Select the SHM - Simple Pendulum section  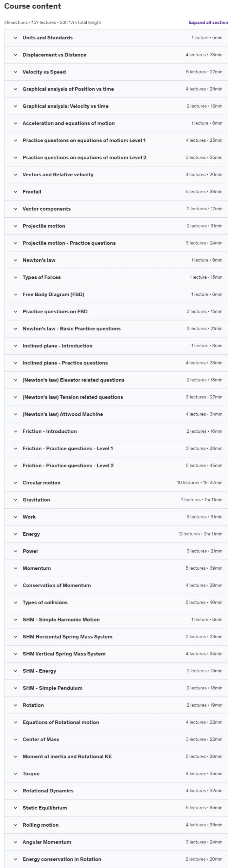click(x=116, y=688)
